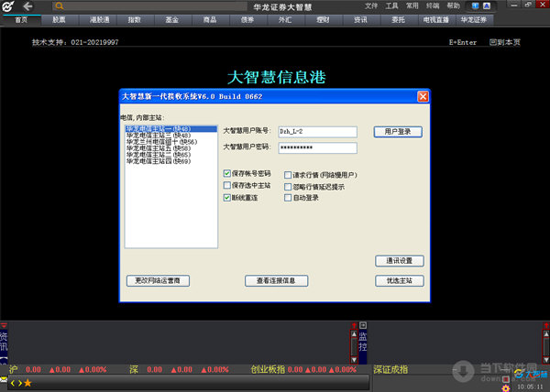Click the 创业板指 index label in the status bar
Viewport: 550px width, 392px height.
pyautogui.click(x=268, y=369)
